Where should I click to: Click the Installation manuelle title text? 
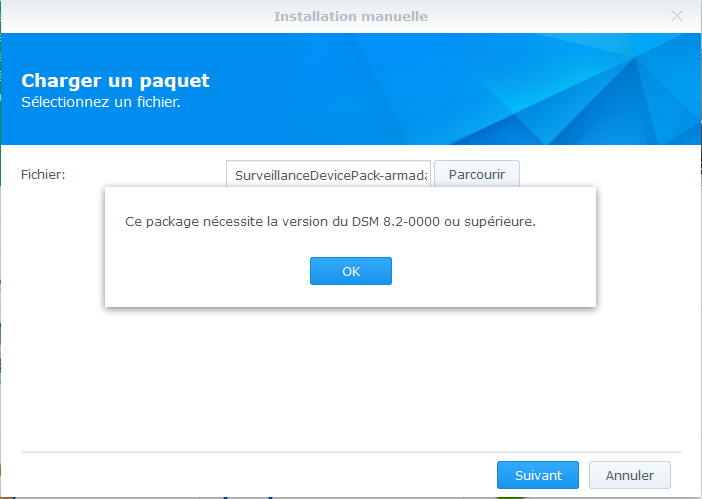click(351, 17)
